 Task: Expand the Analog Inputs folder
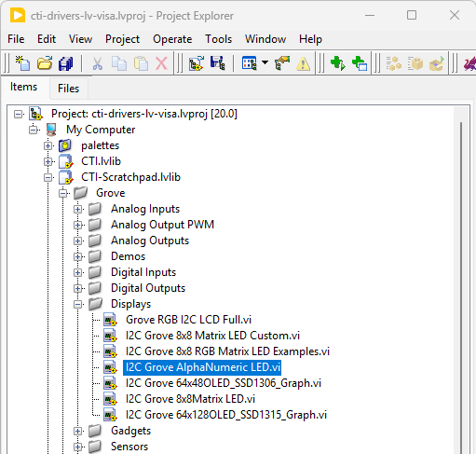(78, 209)
